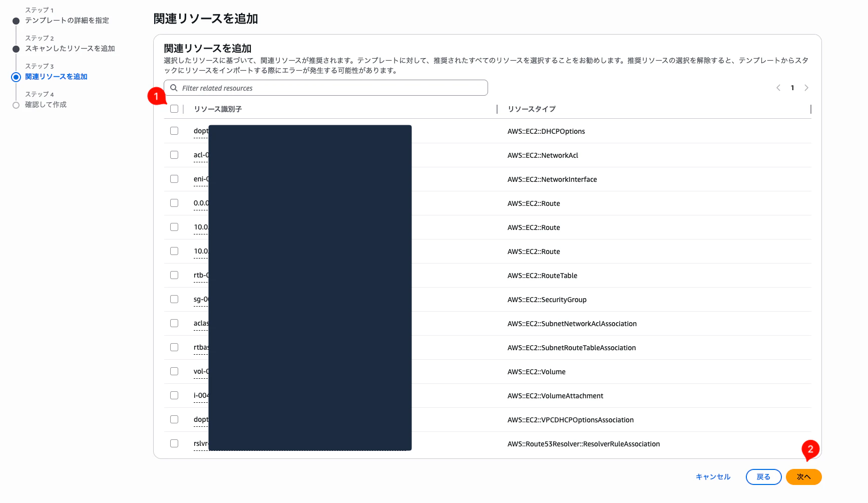
Task: Check the AWS::EC2::VPCDHCPOptionsAssociation row checkbox
Action: pos(174,419)
